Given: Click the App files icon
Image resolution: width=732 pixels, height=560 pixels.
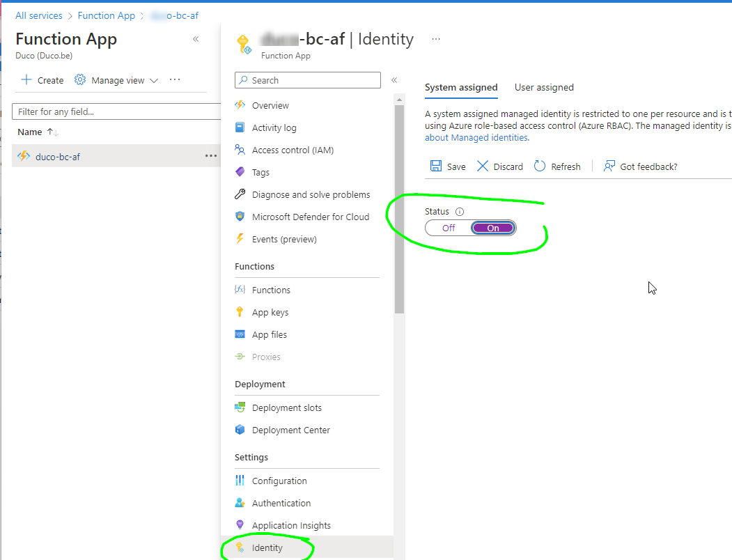Looking at the screenshot, I should (x=240, y=334).
